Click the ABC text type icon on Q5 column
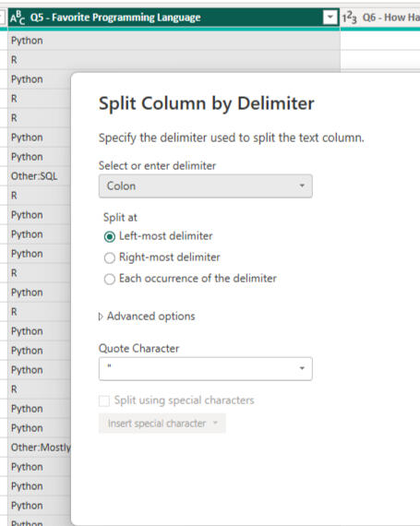The height and width of the screenshot is (526, 420). pos(18,18)
